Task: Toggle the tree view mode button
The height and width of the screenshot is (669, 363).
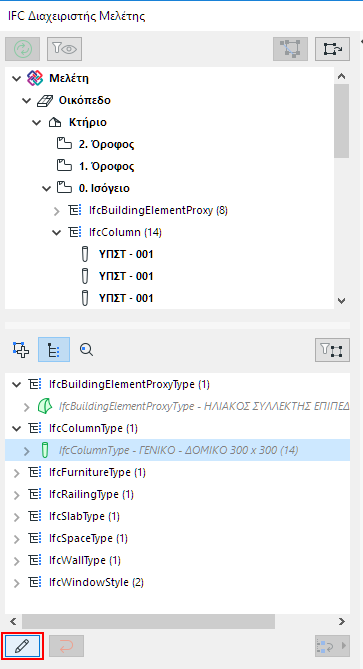Action: tap(54, 350)
